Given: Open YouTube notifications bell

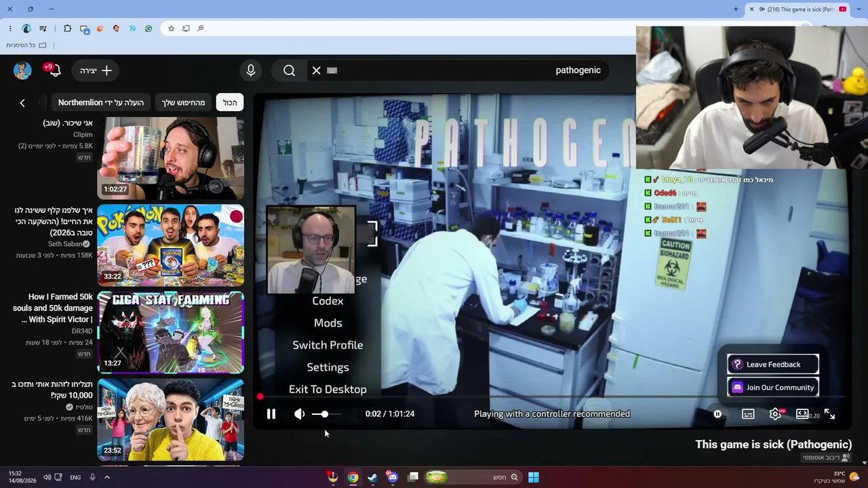Looking at the screenshot, I should tap(54, 70).
